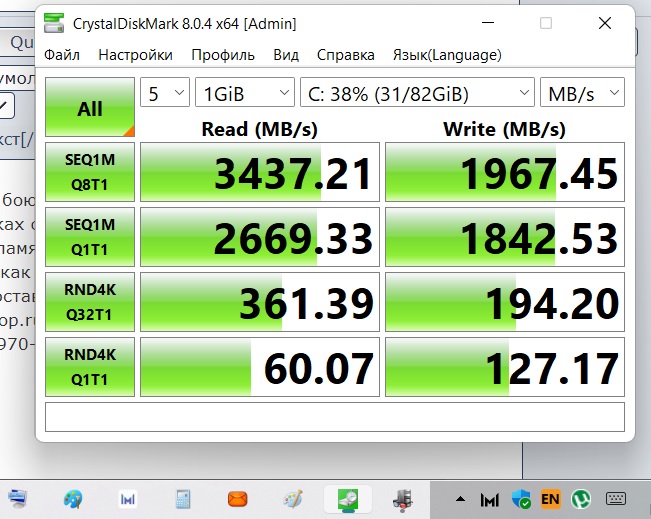Click the empty comment field below results
Image resolution: width=651 pixels, height=519 pixels.
point(335,417)
